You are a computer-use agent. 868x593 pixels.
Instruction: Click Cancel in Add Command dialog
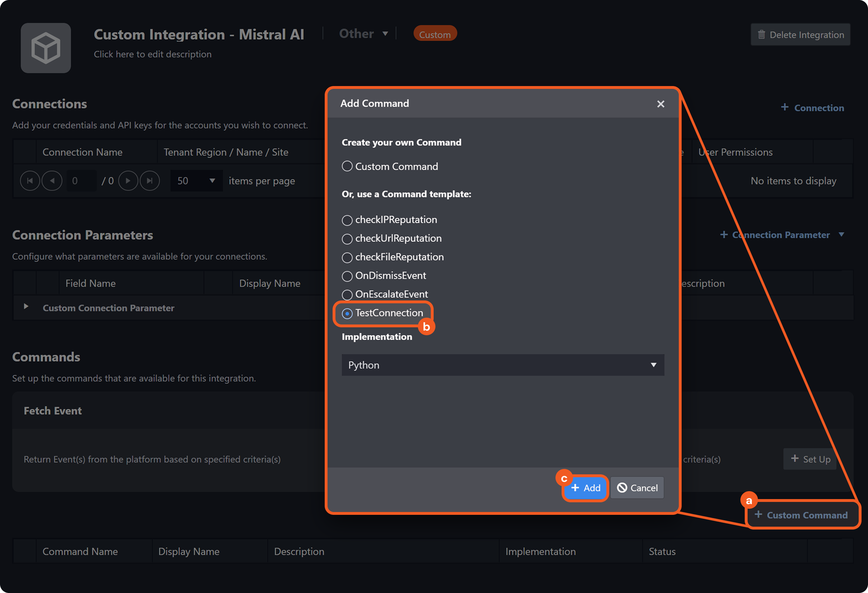pos(637,488)
